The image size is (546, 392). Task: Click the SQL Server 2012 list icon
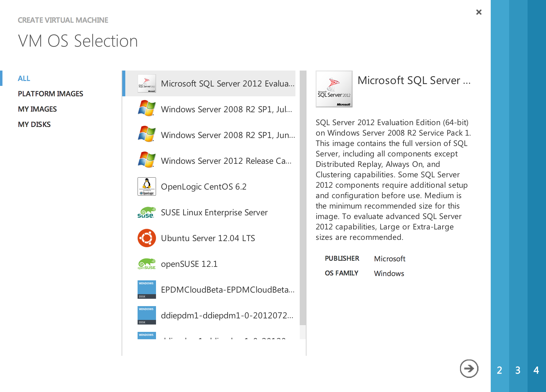coord(147,83)
